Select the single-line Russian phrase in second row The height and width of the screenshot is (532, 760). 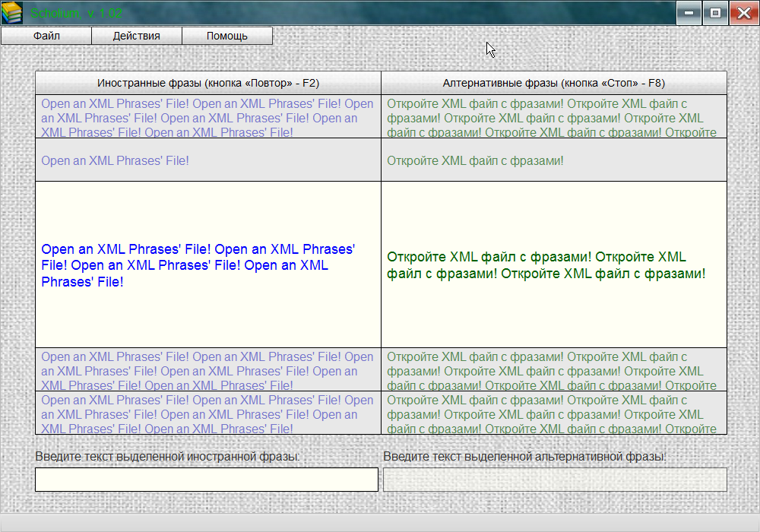click(475, 160)
